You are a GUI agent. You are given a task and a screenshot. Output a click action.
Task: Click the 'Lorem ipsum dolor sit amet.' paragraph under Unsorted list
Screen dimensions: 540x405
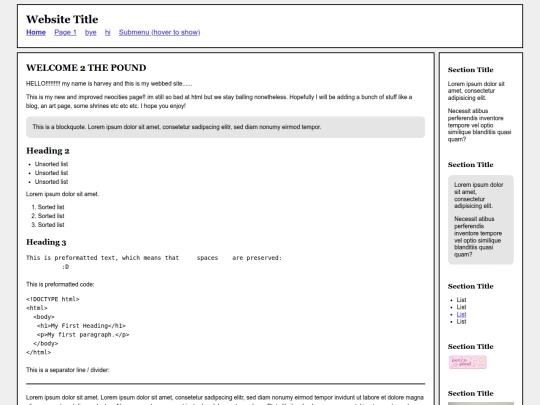(62, 194)
